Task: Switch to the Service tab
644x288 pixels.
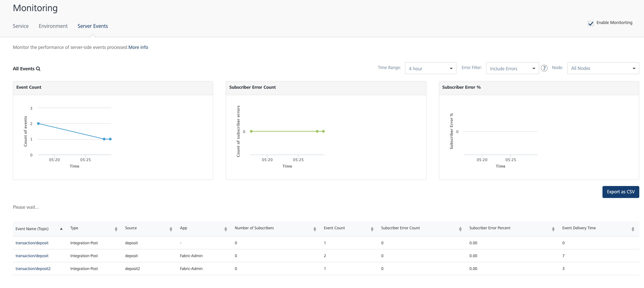Action: tap(21, 26)
